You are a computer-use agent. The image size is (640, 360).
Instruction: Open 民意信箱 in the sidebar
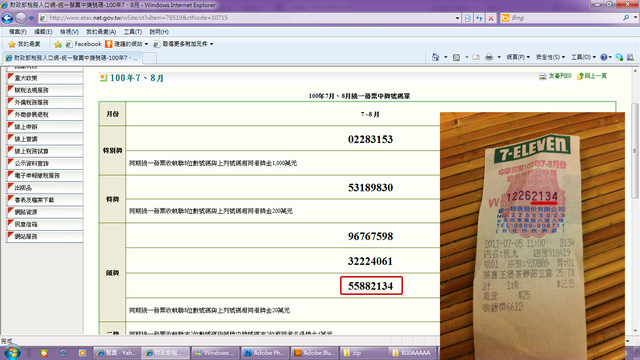(44, 224)
